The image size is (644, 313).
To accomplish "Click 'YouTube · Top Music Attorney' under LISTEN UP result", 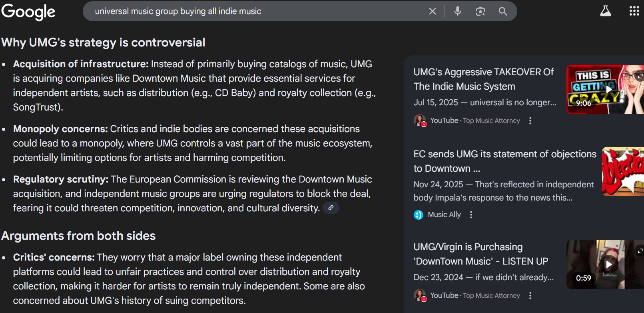I will (x=475, y=296).
